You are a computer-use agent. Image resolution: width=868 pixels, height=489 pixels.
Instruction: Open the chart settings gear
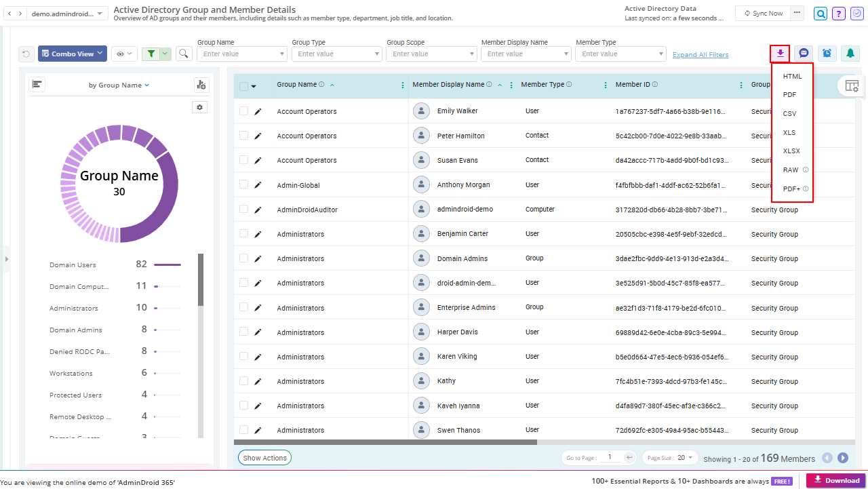[x=199, y=107]
